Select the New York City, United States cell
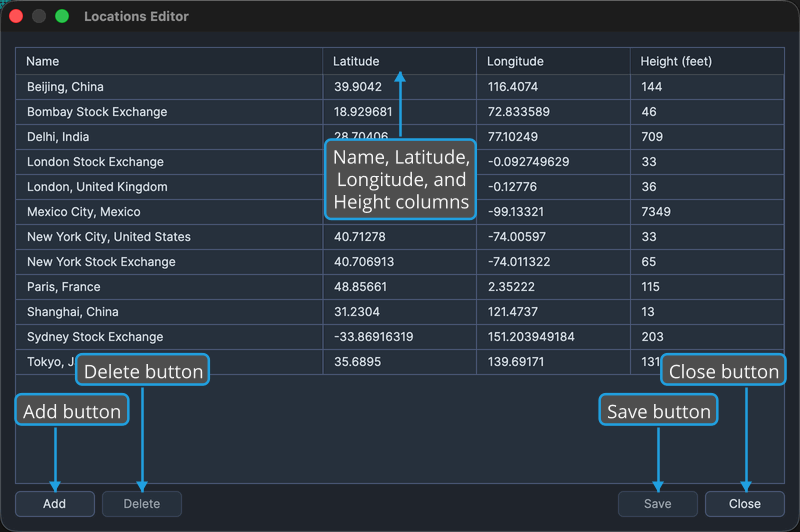This screenshot has width=800, height=532. (169, 237)
